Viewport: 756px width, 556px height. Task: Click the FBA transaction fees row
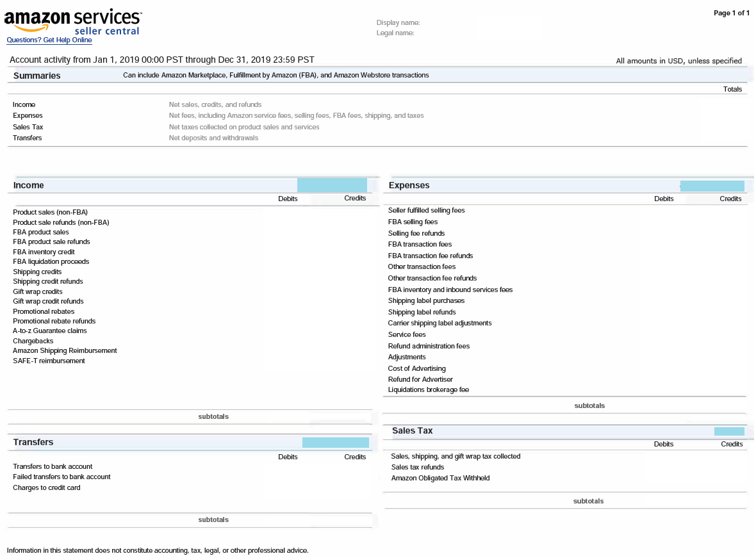420,245
